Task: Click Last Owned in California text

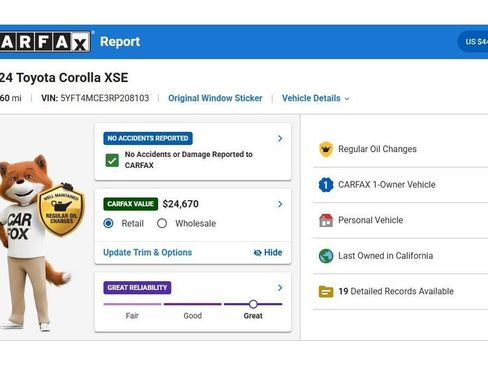Action: (x=386, y=256)
